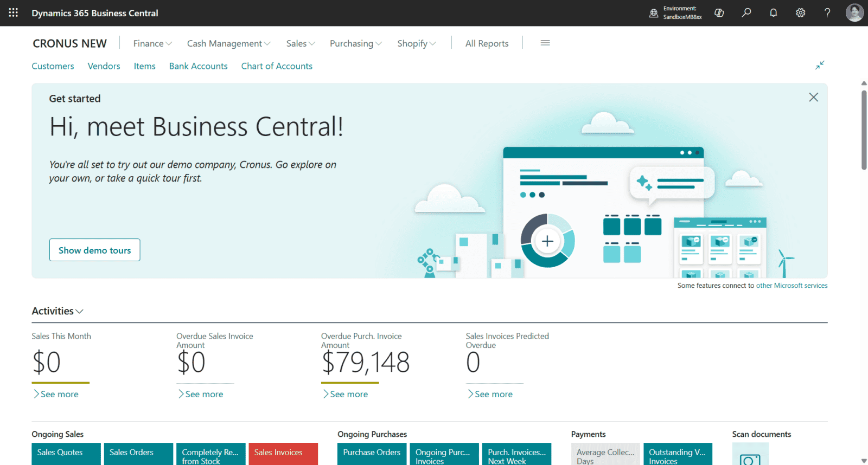This screenshot has width=868, height=465.
Task: Click the three-line more menu icon
Action: (545, 43)
